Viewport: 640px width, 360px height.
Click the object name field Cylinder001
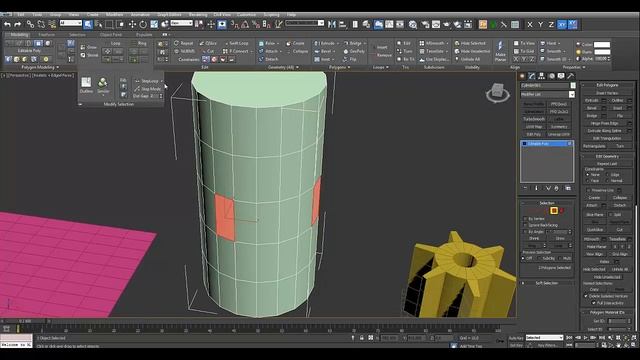(545, 85)
